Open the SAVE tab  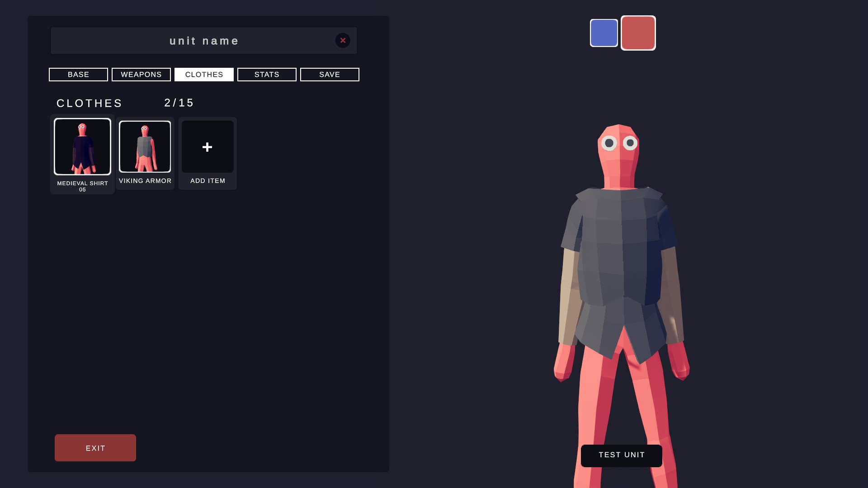coord(330,75)
